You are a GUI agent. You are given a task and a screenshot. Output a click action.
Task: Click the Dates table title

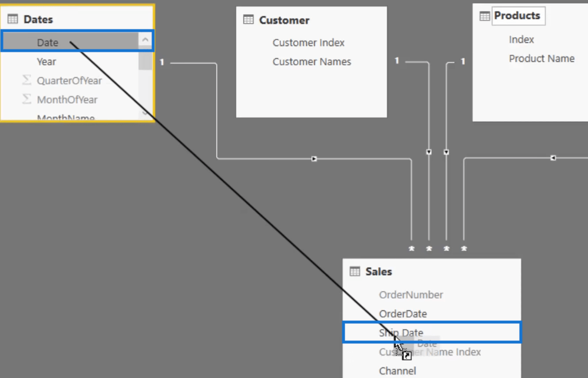38,19
